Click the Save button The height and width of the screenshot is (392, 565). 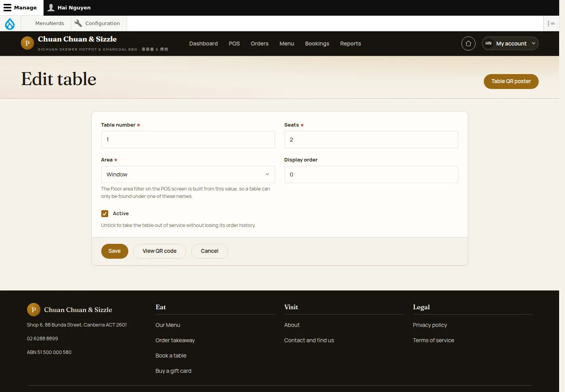pos(115,251)
